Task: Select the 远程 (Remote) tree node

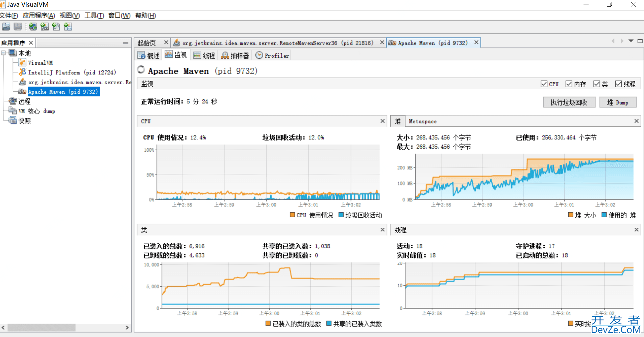Action: pyautogui.click(x=24, y=102)
